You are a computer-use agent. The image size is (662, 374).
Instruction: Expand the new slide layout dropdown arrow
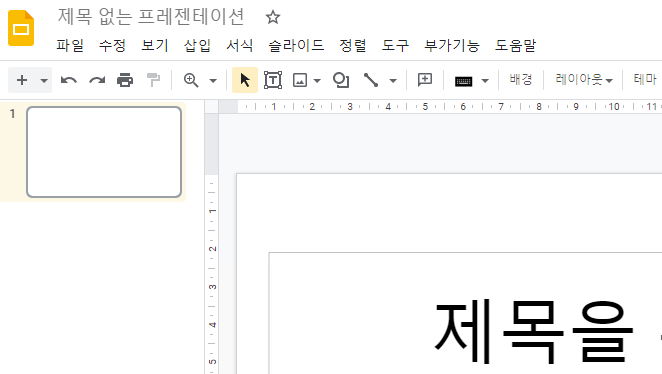pos(44,80)
